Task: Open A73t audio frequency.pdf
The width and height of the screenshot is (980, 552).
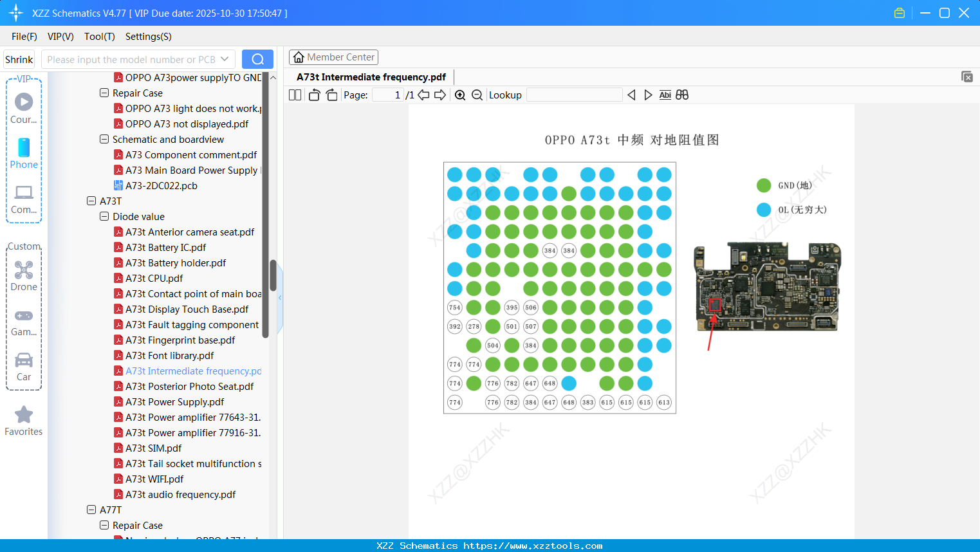Action: coord(180,495)
